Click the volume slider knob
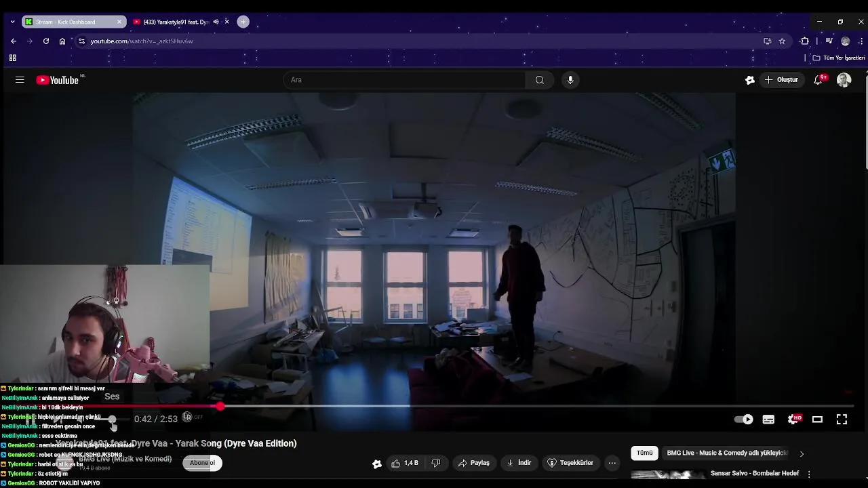Image resolution: width=868 pixels, height=488 pixels. tap(112, 420)
